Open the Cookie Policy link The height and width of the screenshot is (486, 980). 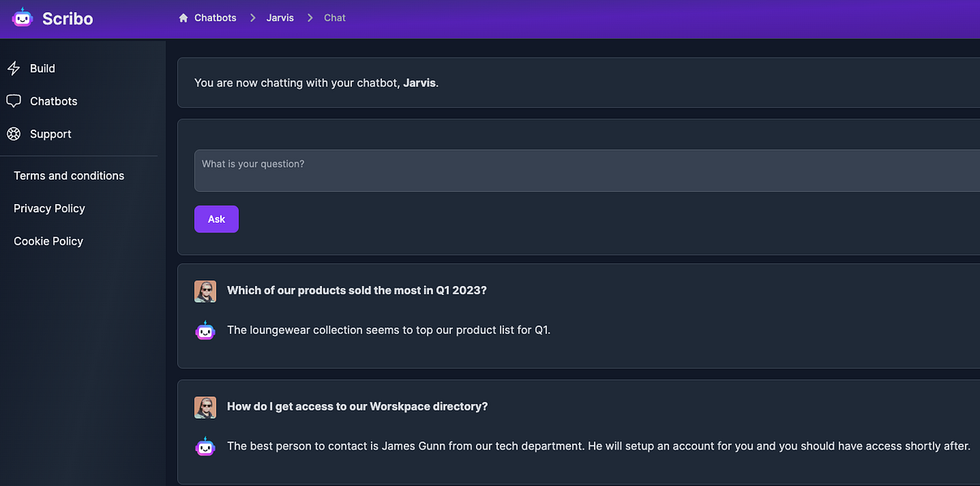pos(49,241)
